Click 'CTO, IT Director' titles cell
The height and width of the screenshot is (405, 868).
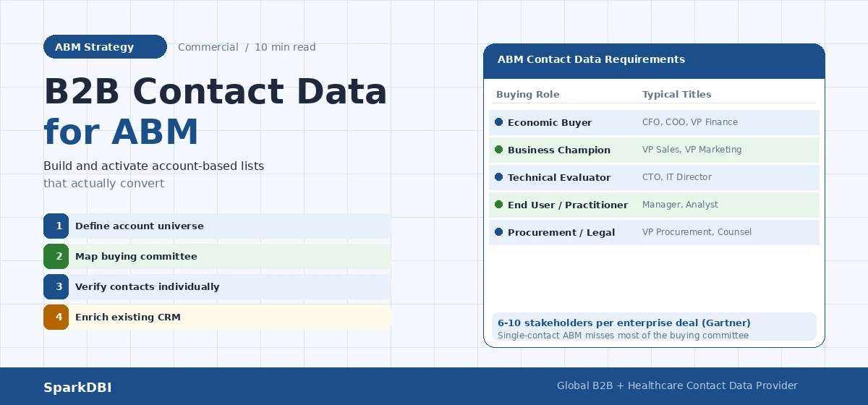coord(677,177)
